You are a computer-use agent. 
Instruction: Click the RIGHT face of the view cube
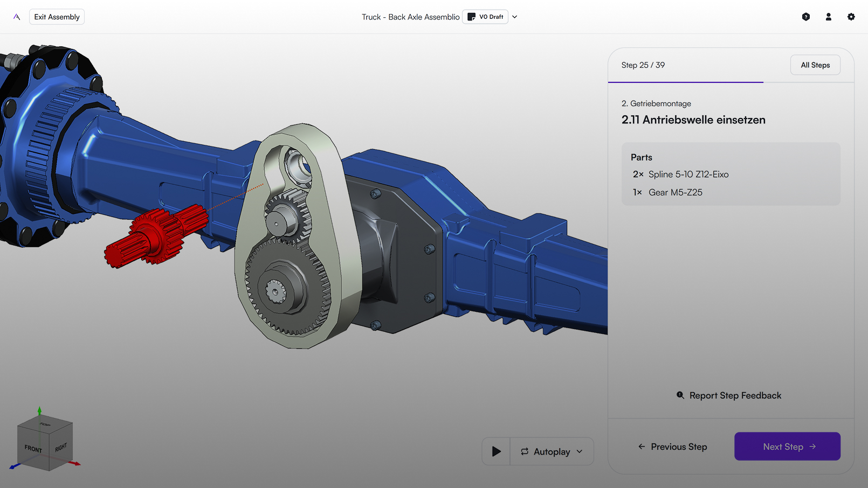61,447
